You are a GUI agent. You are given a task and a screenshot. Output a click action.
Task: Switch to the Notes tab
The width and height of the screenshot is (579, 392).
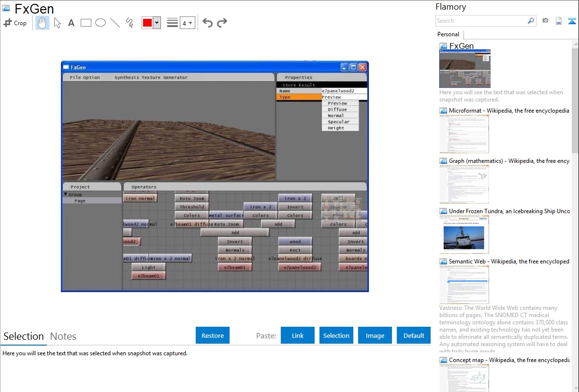pyautogui.click(x=63, y=336)
